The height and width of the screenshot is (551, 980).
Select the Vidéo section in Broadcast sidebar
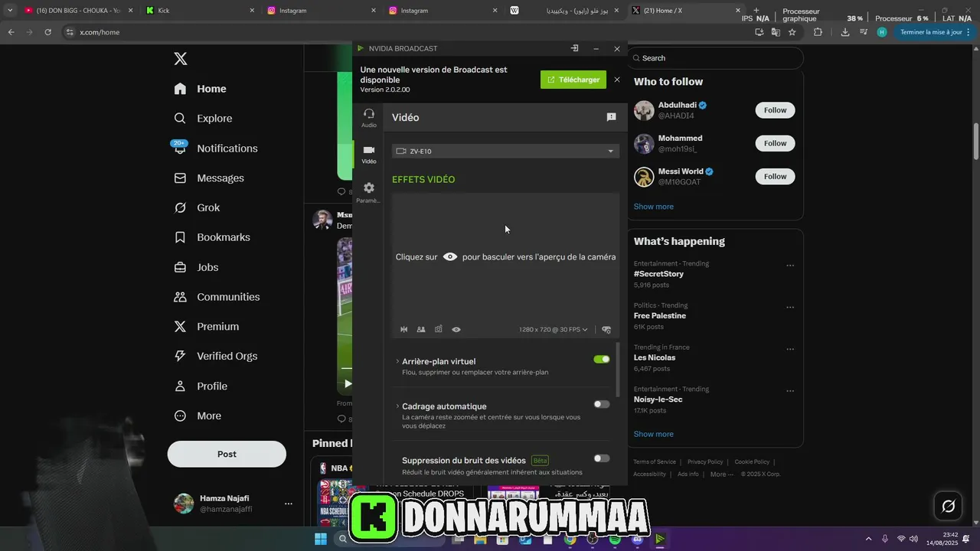(x=369, y=155)
